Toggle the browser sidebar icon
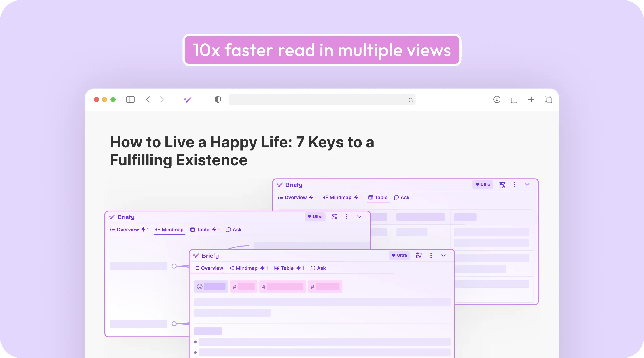 pos(130,100)
